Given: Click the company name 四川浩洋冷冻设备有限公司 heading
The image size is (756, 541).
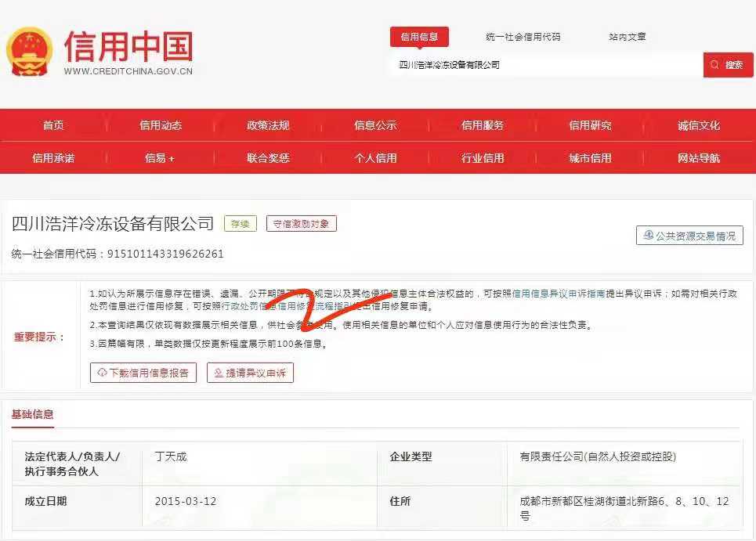Looking at the screenshot, I should click(112, 224).
